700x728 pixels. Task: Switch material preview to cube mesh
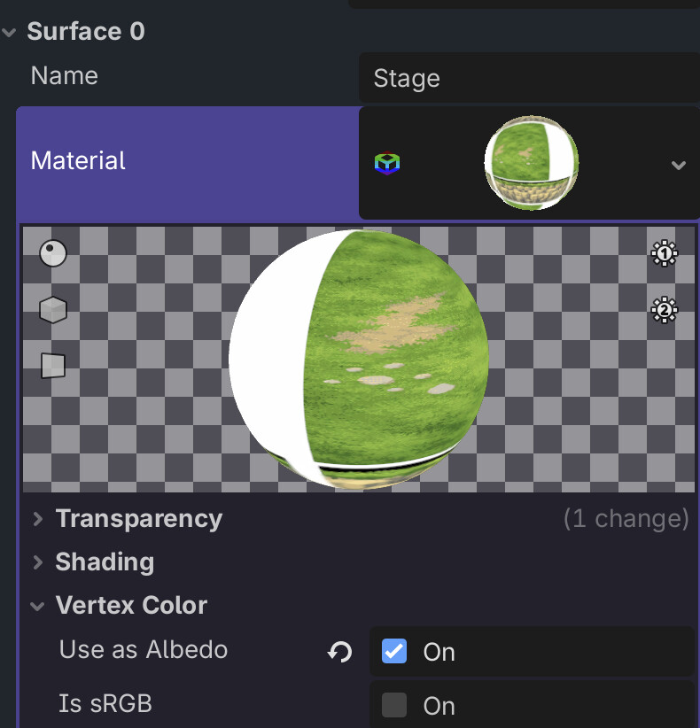click(x=53, y=309)
